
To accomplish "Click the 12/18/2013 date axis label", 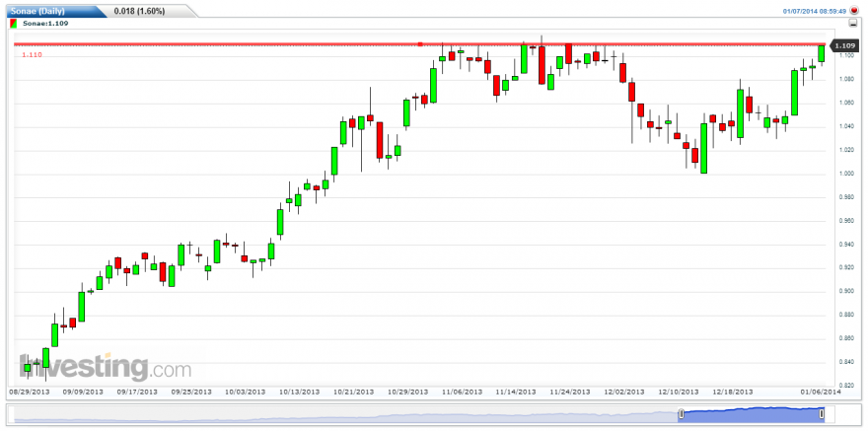I will tap(733, 392).
